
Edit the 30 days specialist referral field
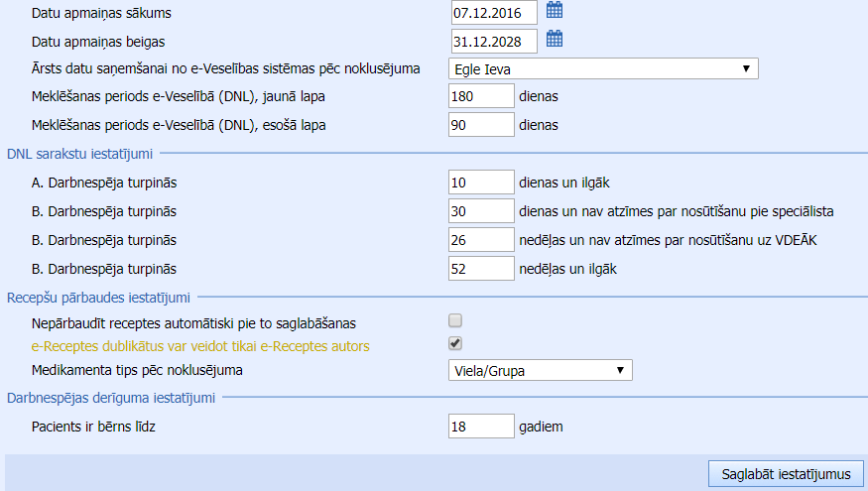(x=481, y=211)
